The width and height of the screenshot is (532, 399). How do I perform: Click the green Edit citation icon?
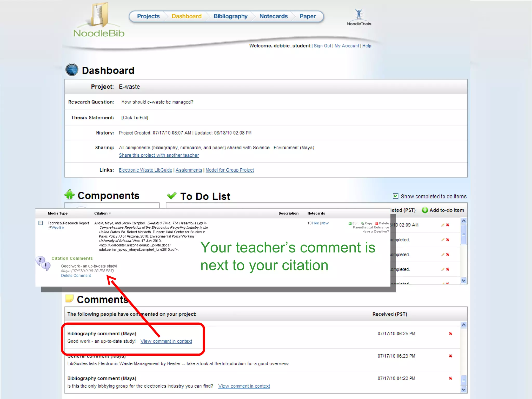pyautogui.click(x=350, y=223)
